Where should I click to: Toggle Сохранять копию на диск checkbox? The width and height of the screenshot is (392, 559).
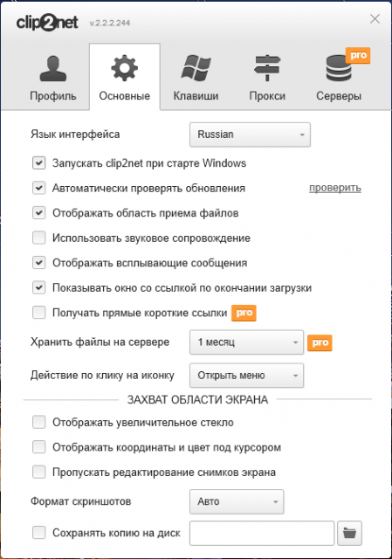tap(38, 533)
